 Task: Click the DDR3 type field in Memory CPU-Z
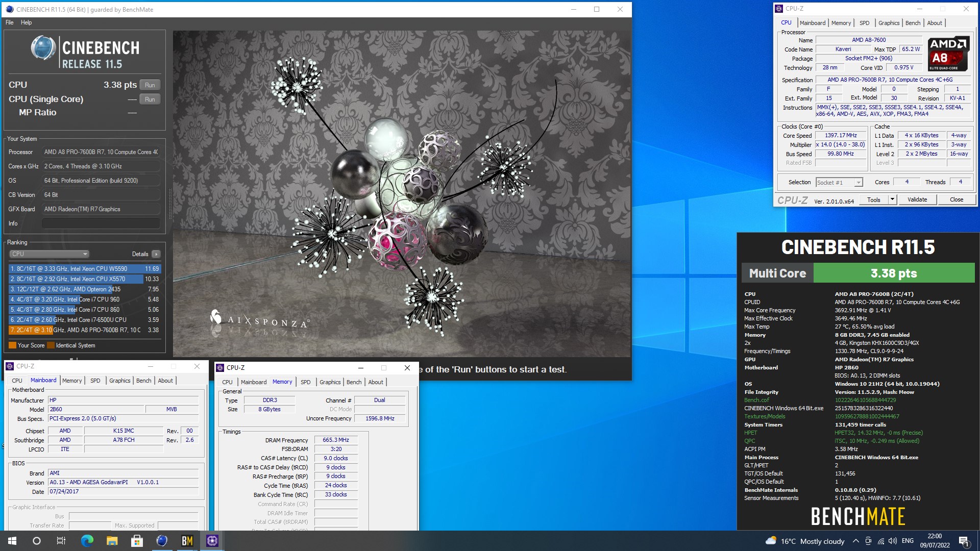tap(269, 400)
